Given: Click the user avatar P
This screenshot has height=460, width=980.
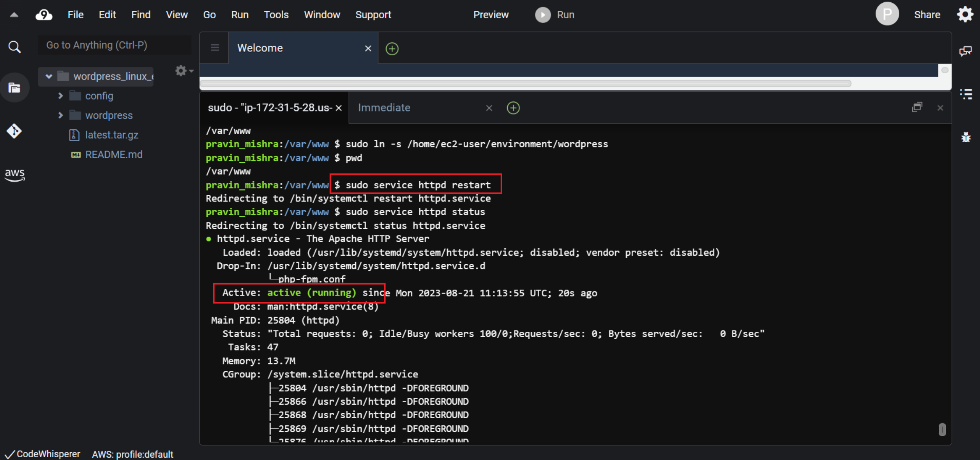Looking at the screenshot, I should pyautogui.click(x=887, y=14).
